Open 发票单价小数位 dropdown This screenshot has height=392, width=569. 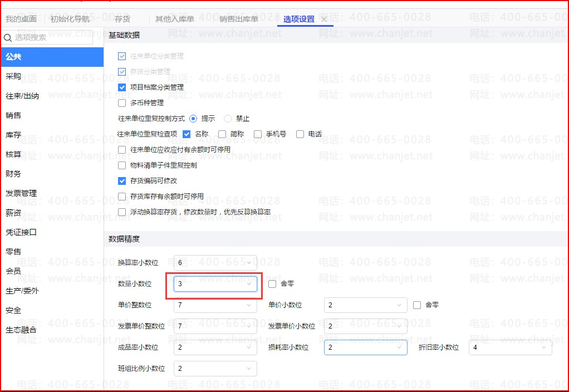pos(365,326)
